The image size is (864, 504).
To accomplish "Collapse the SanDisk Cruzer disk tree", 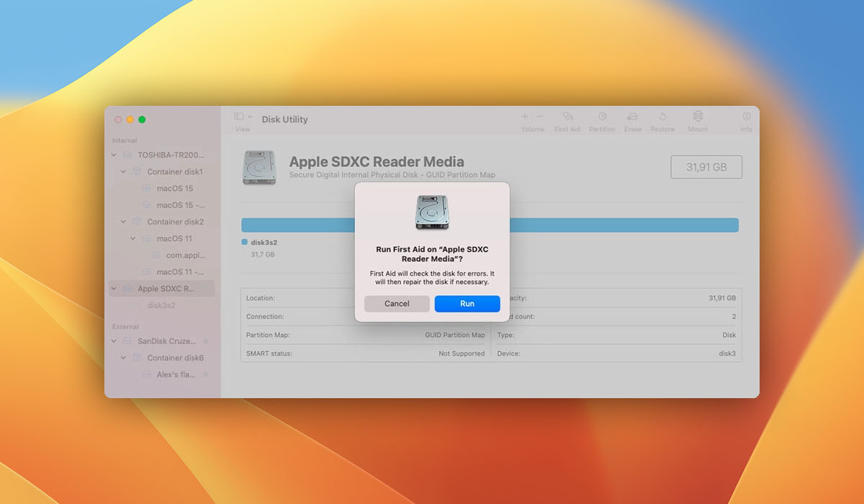I will [x=114, y=341].
